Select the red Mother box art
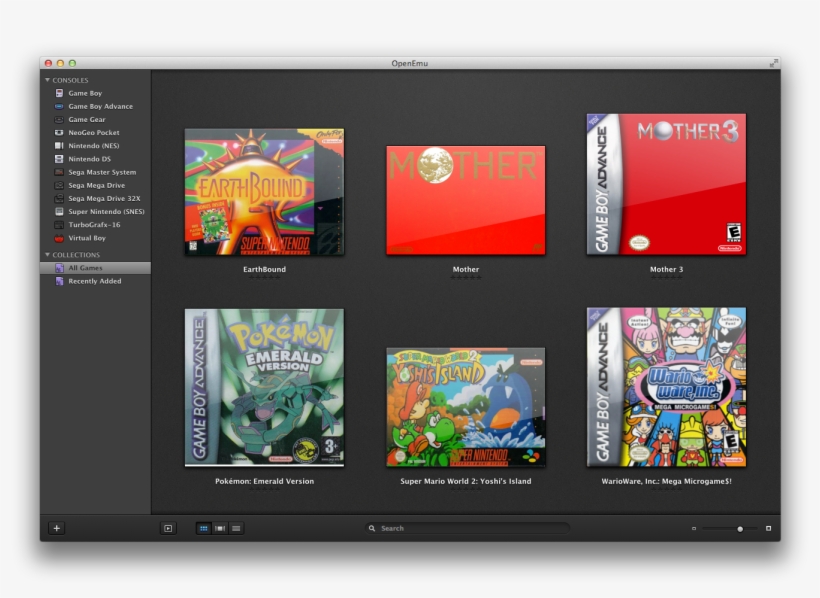 tap(465, 200)
